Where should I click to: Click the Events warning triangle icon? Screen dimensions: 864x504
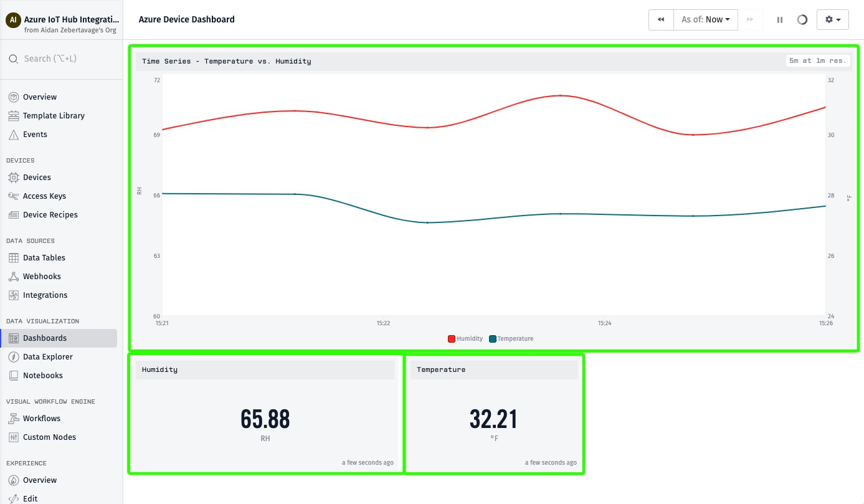point(14,135)
